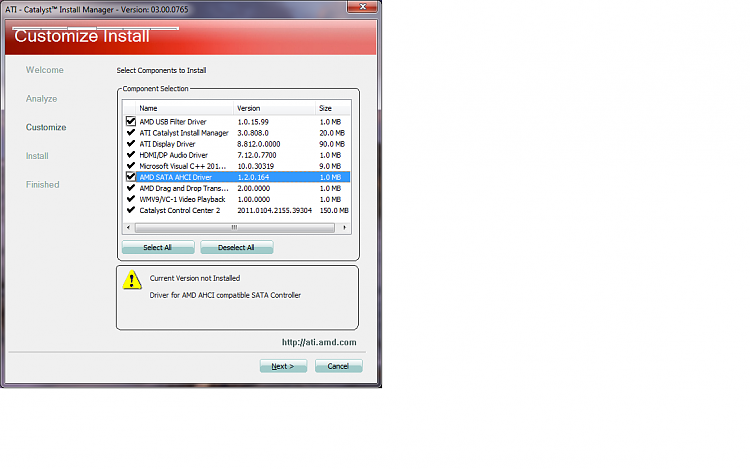Screen dimensions: 750x469
Task: Toggle the AMD Drag and Drop Transcoding checkmark
Action: tap(131, 187)
